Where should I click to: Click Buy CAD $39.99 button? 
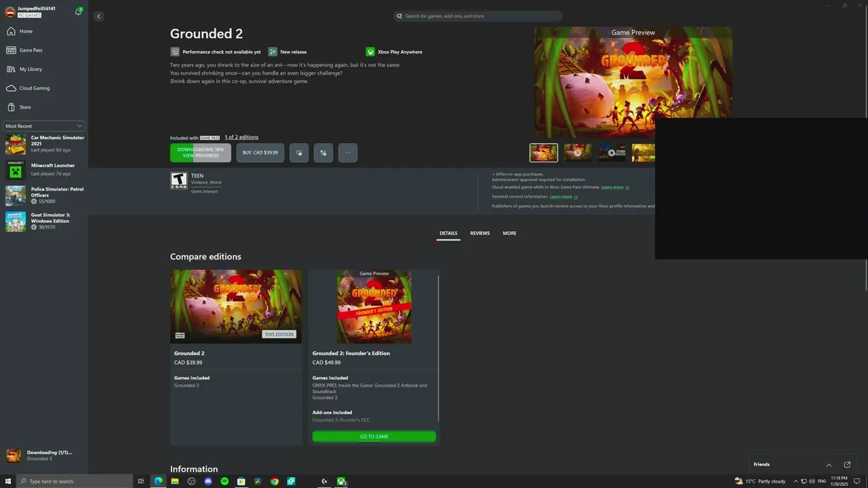pos(260,152)
